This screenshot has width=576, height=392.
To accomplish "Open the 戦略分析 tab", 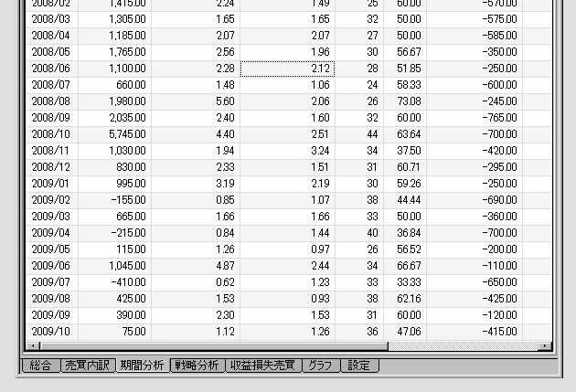I will pos(197,366).
